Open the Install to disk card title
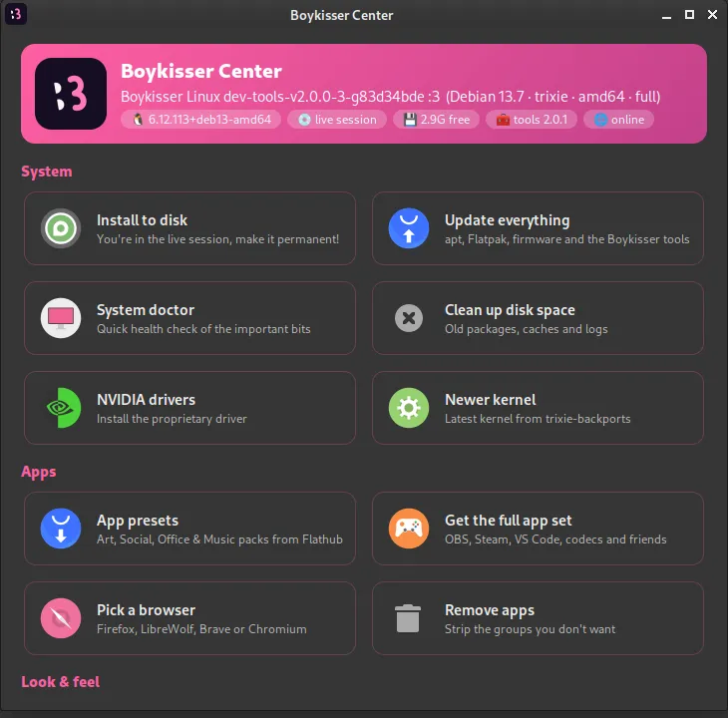 coord(142,220)
